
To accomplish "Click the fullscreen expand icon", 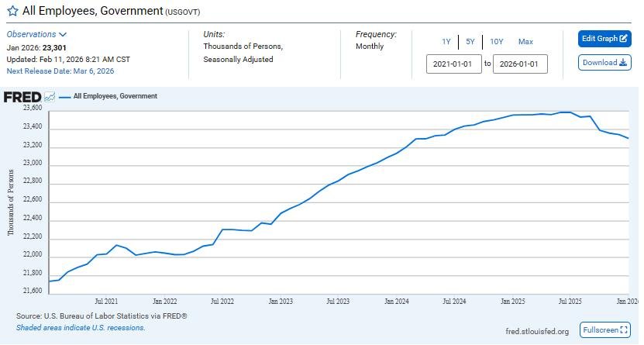I will point(625,330).
